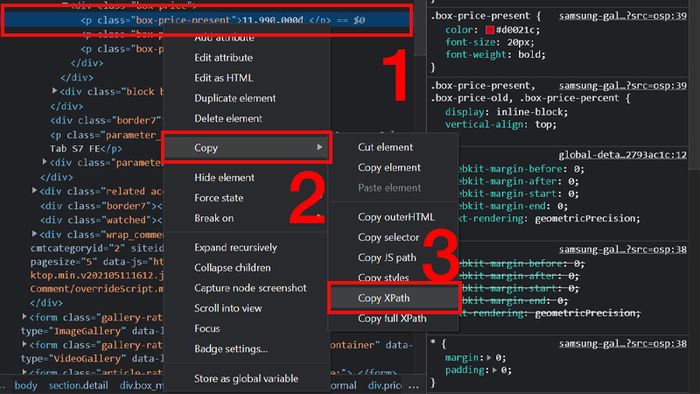The width and height of the screenshot is (700, 394).
Task: Choose Expand recursively
Action: pos(235,247)
